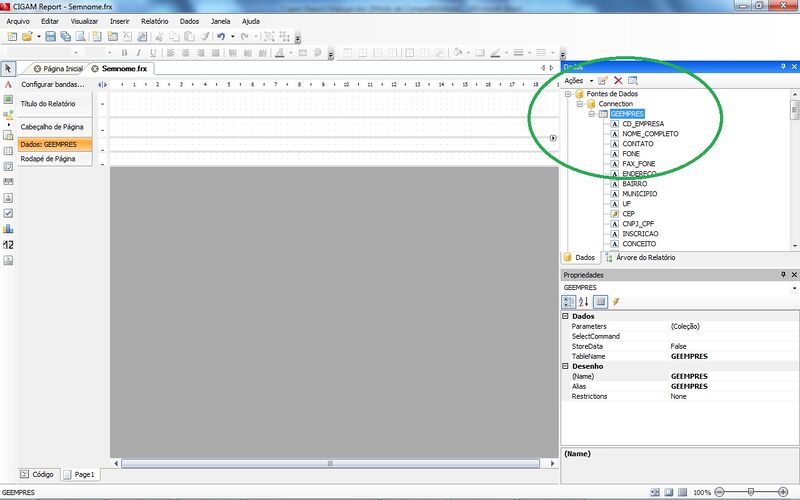Select the CNPJ_CPF field
Screen dimensions: 800x500
[638, 223]
